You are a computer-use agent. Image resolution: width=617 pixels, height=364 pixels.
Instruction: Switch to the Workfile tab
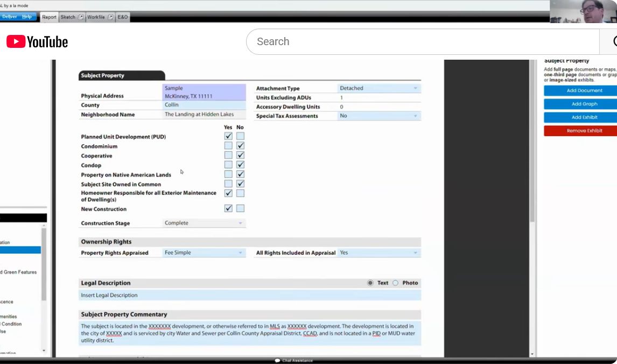(x=96, y=17)
